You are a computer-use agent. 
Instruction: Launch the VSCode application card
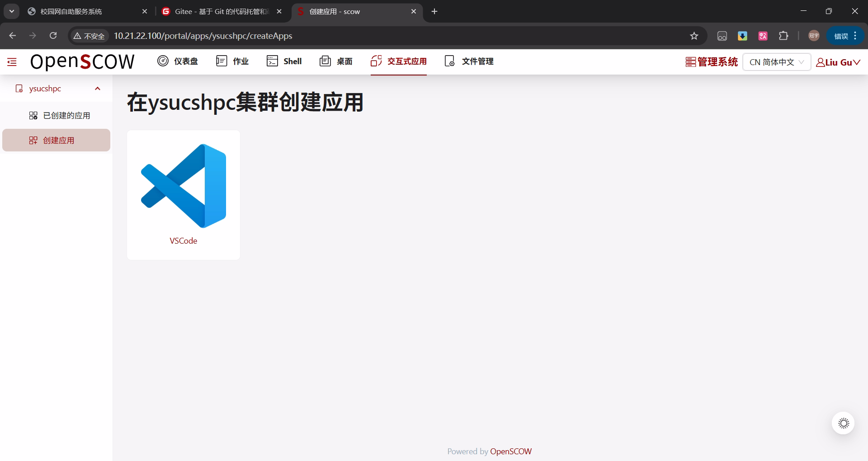(183, 195)
